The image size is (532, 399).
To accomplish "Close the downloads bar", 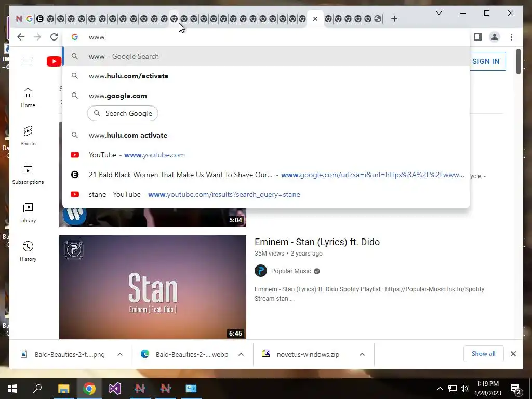I will [x=513, y=354].
